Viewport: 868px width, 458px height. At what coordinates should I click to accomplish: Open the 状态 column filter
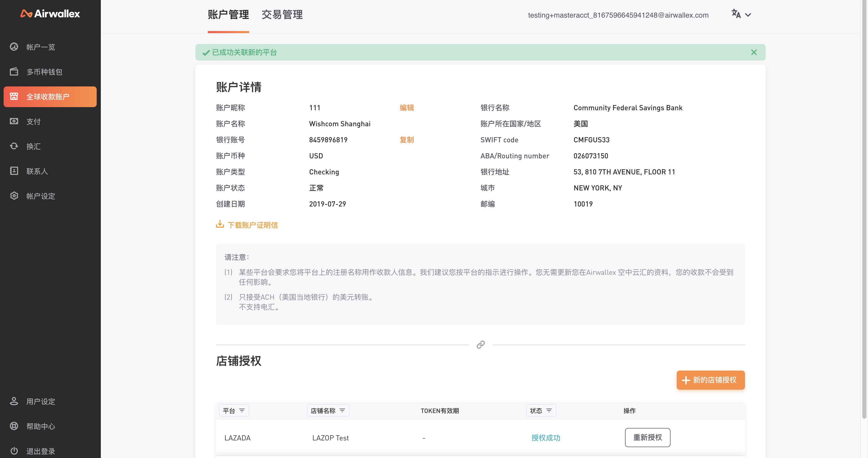(x=541, y=410)
